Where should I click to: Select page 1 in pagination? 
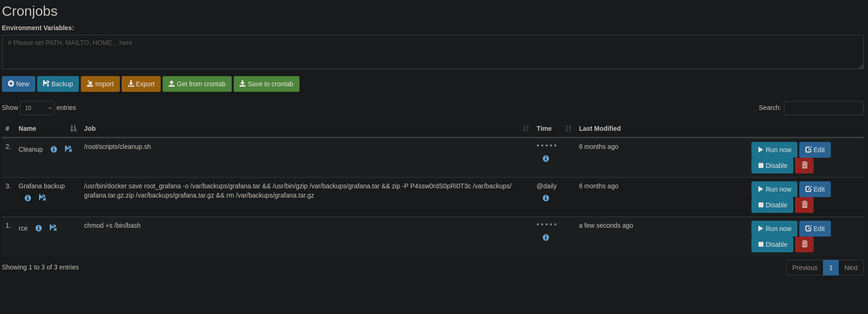(830, 268)
